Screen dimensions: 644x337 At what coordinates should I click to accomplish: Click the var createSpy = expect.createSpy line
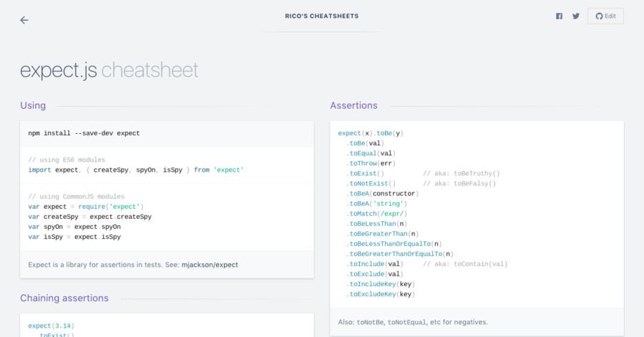click(90, 217)
